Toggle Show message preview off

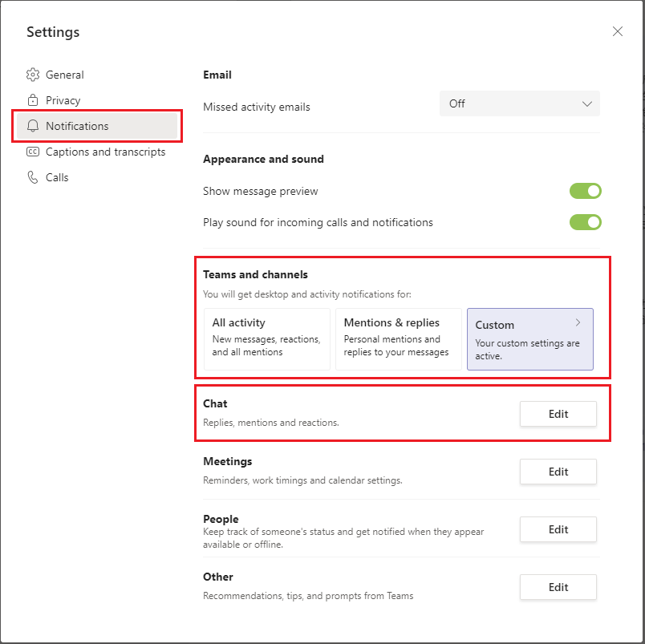click(585, 191)
